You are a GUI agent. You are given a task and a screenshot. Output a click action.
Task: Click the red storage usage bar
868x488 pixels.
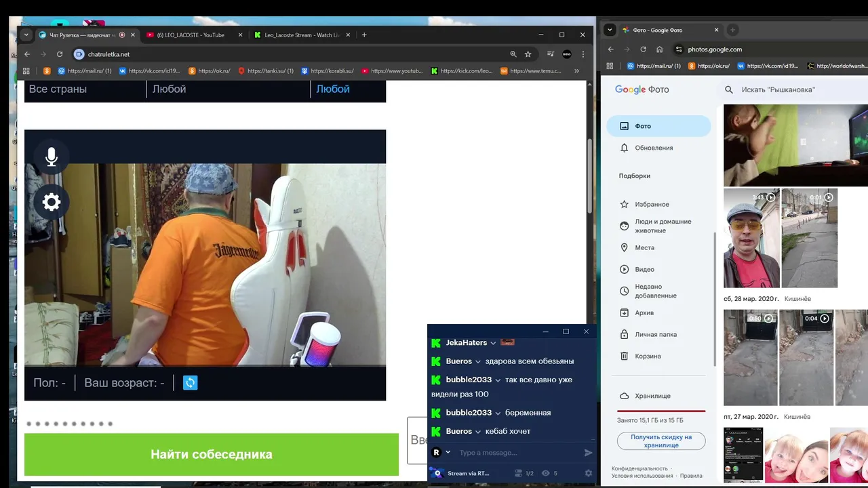click(x=661, y=411)
